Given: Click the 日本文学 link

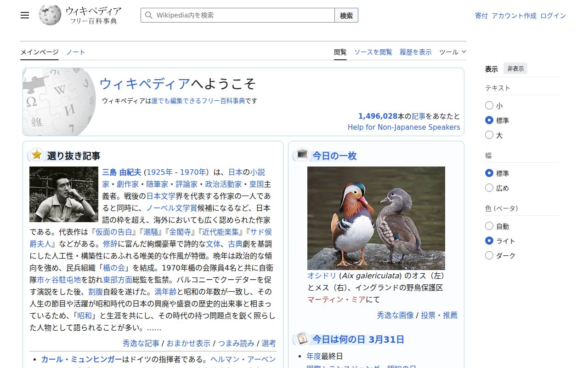Looking at the screenshot, I should click(x=161, y=196).
